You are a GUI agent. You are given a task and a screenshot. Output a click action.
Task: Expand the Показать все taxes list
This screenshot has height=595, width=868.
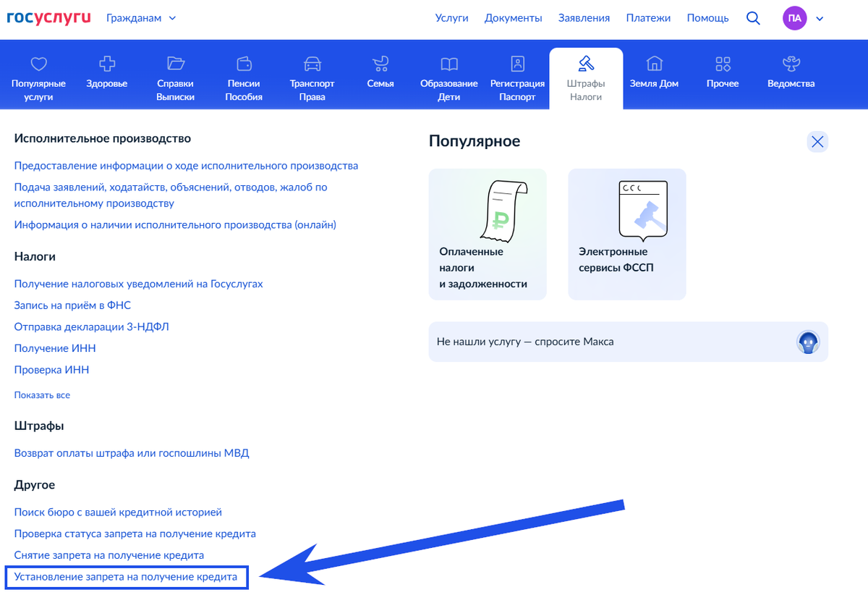42,395
